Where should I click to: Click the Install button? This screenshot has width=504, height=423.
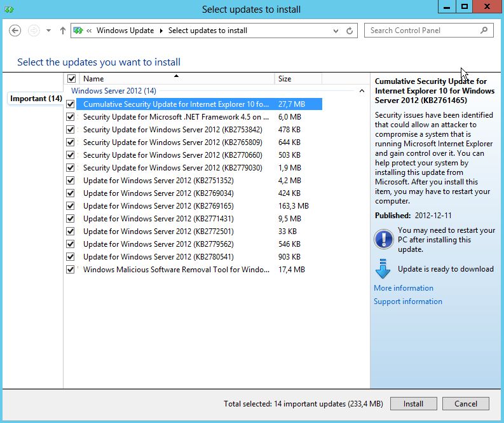tap(413, 404)
